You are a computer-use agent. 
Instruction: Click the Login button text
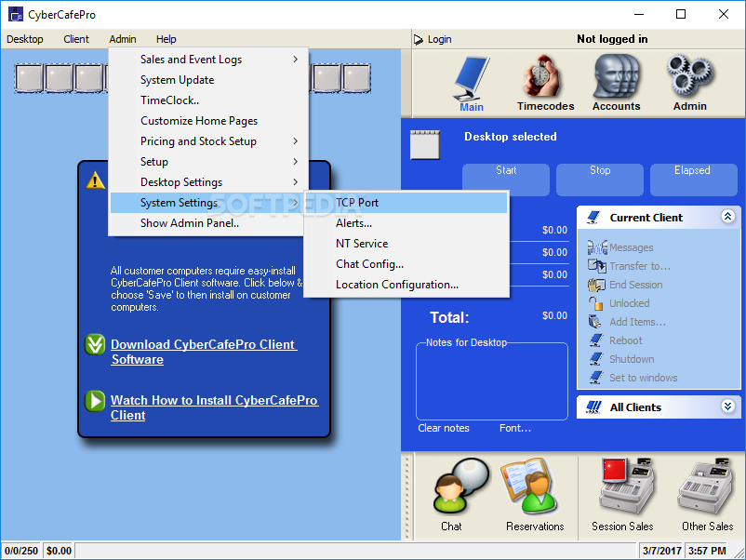pos(440,39)
